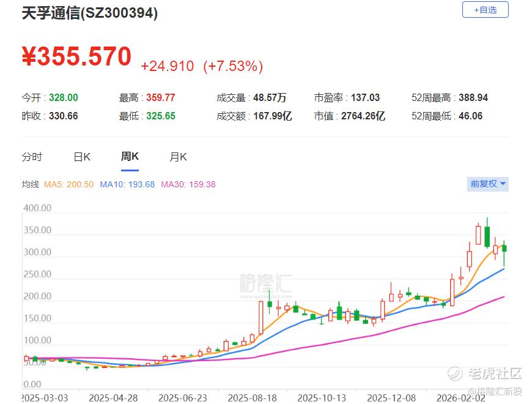
Task: Click the 100.00 price axis label
Action: (37, 340)
